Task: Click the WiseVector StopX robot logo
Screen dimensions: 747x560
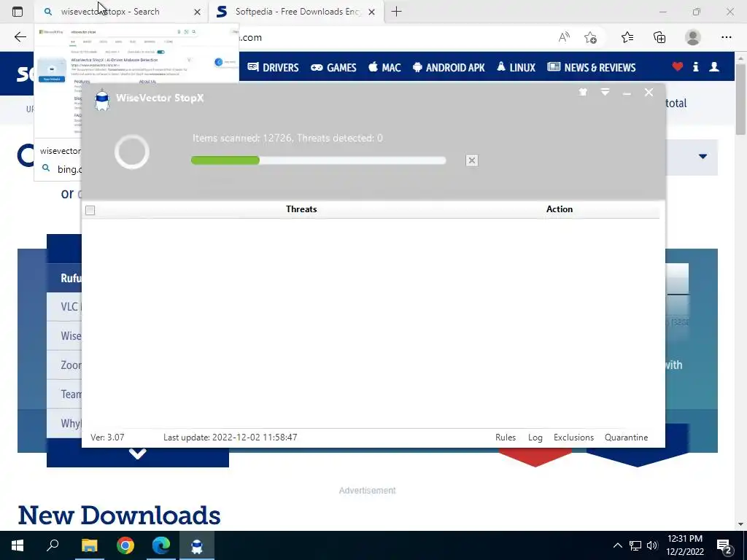Action: (102, 99)
